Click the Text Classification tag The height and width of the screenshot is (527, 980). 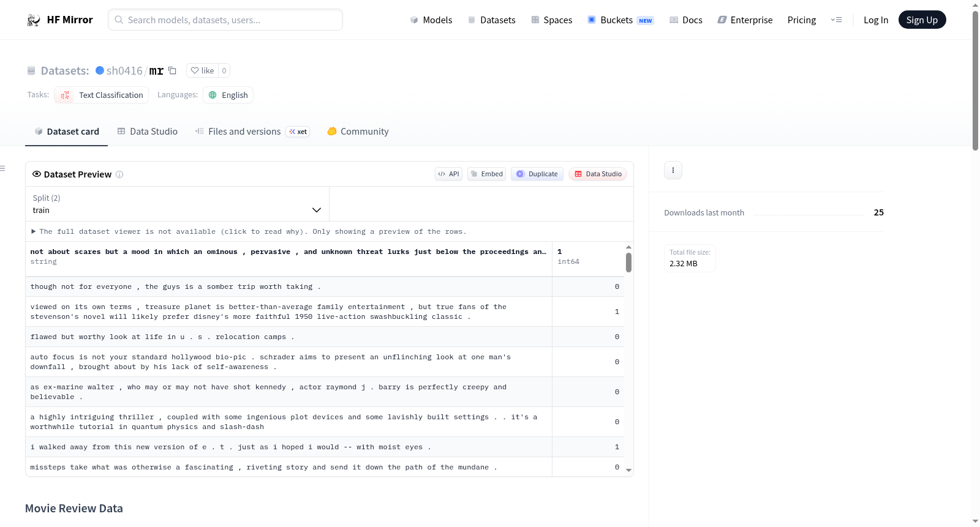click(102, 95)
